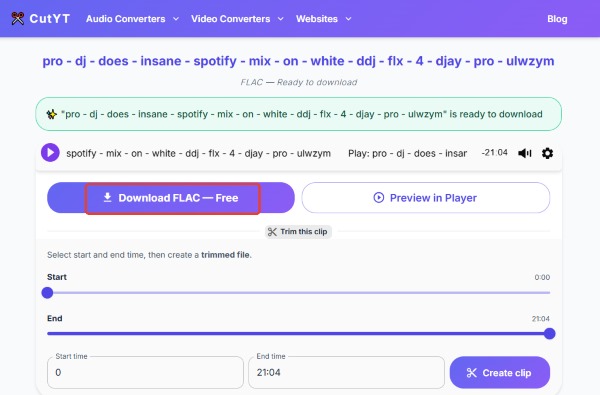Click the play-circle icon in Preview in Player
The image size is (600, 395).
[x=378, y=198]
